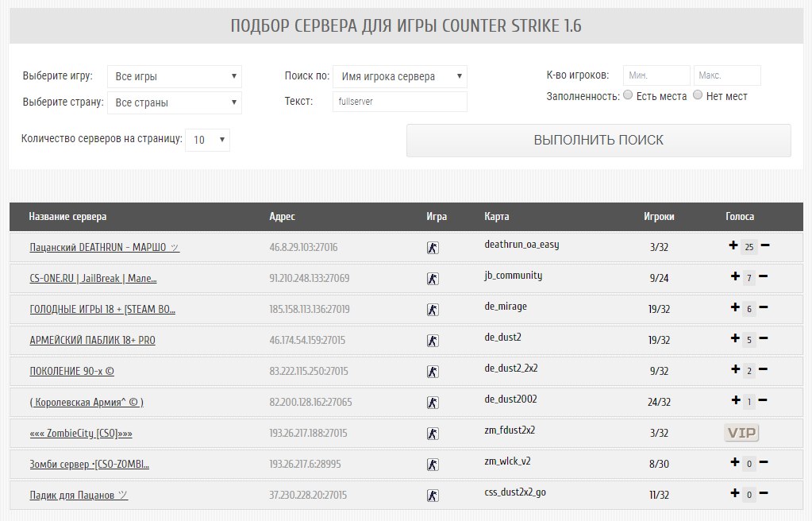The height and width of the screenshot is (521, 812).
Task: Downvote ПОКОЛЕНИЕ 90-х server
Action: click(x=763, y=369)
